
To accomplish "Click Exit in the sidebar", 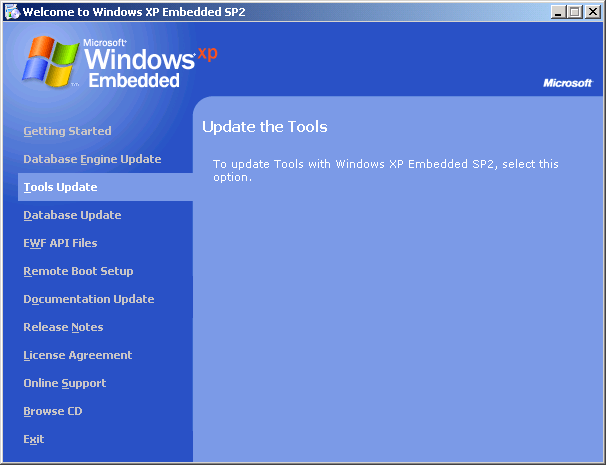I will point(34,439).
